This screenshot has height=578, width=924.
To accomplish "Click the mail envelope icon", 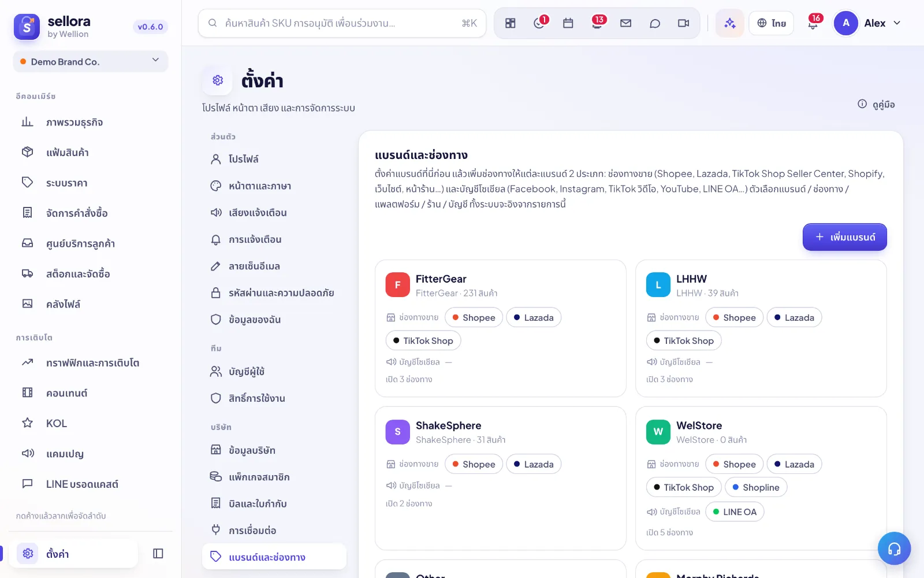I will coord(625,23).
